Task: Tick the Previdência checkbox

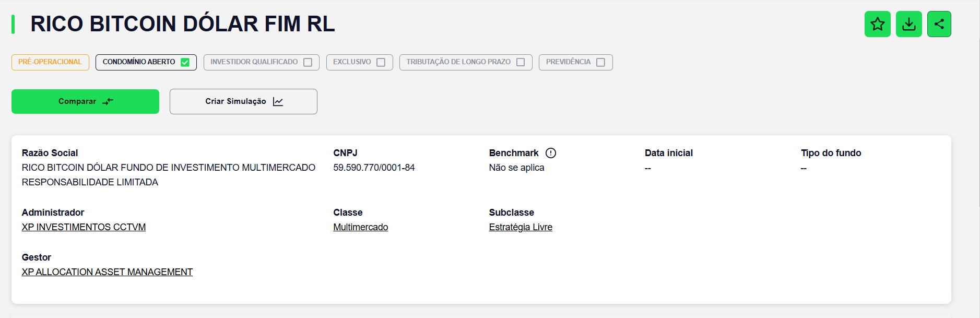Action: click(600, 62)
